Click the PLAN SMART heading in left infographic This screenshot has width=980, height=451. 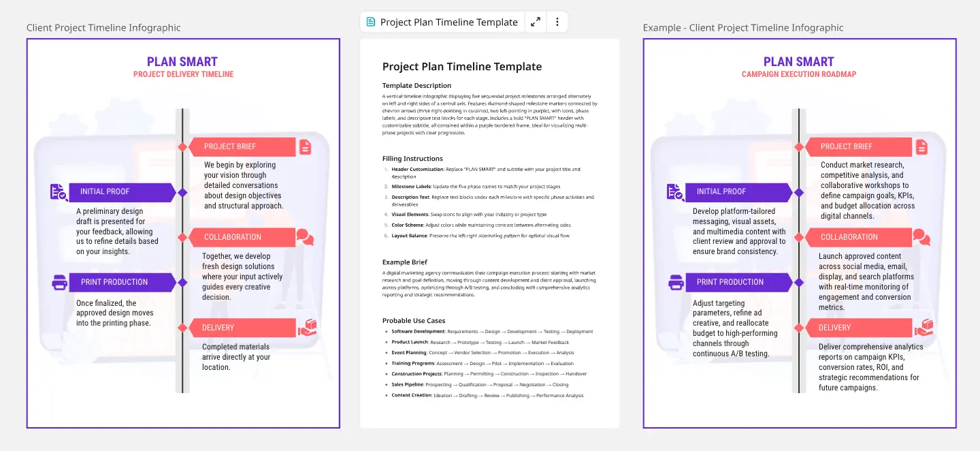tap(182, 62)
